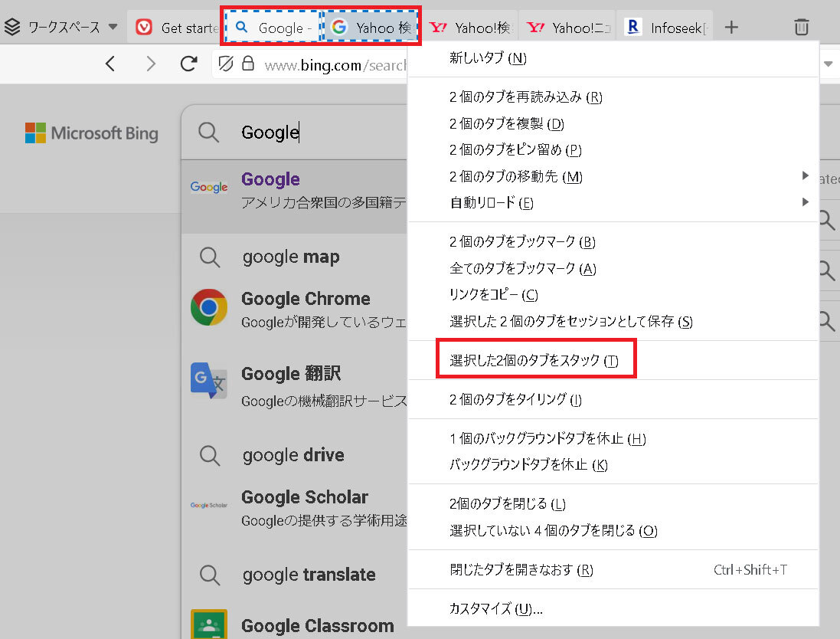Image resolution: width=840 pixels, height=639 pixels.
Task: Switch to the Infoseek tab
Action: tap(665, 28)
